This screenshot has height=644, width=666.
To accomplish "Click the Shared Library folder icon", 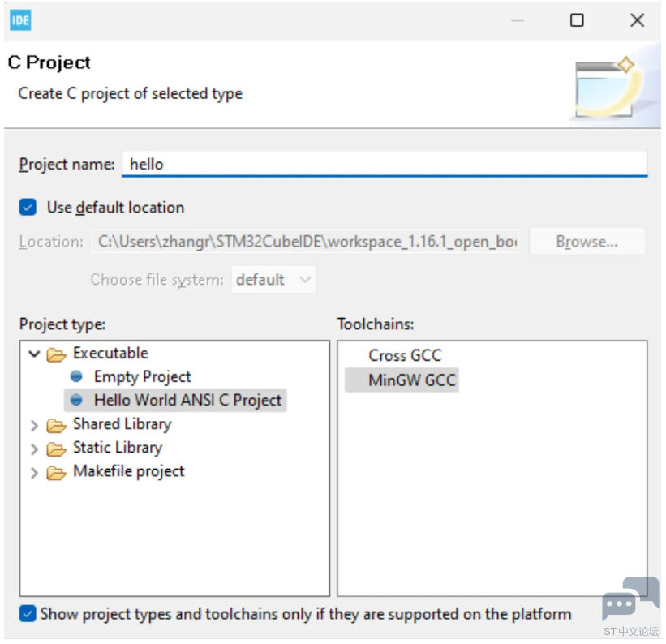I will pyautogui.click(x=56, y=425).
